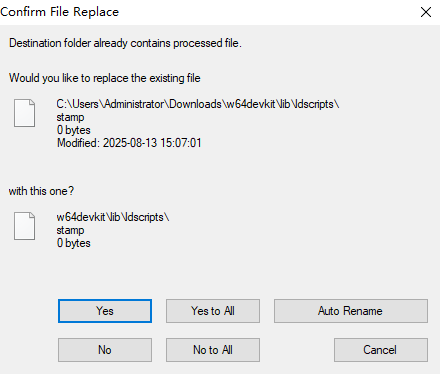The height and width of the screenshot is (374, 440).
Task: Cancel the file replace operation
Action: tap(381, 350)
